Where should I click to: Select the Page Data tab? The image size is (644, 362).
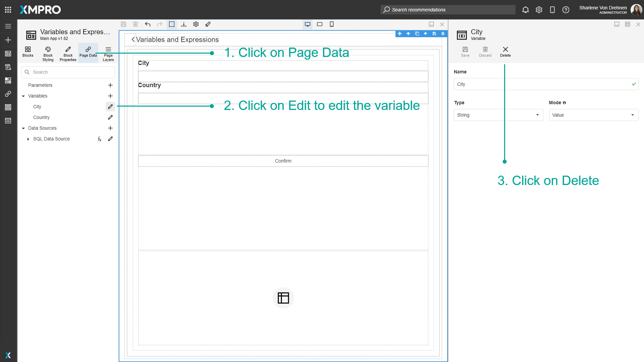(88, 53)
